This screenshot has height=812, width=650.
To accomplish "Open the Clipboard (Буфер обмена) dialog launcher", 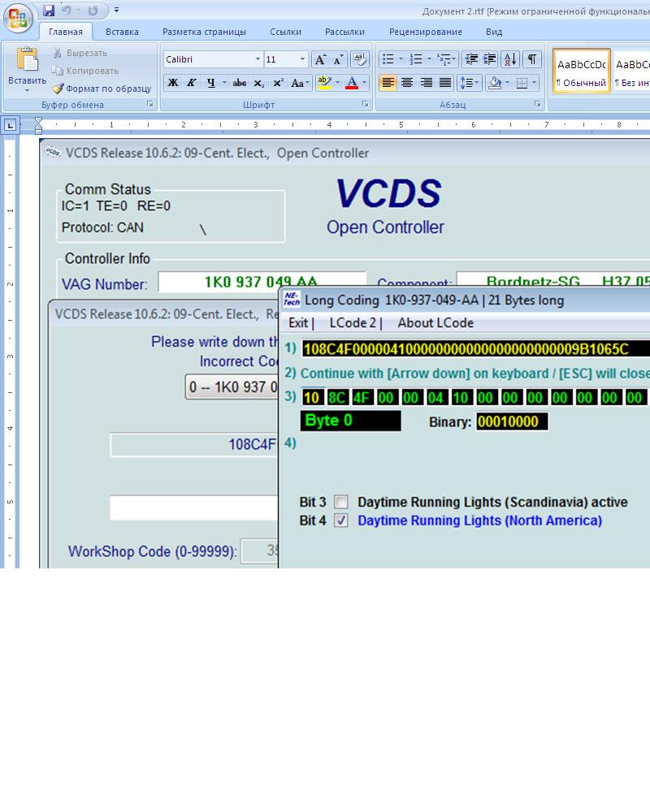I will (150, 105).
